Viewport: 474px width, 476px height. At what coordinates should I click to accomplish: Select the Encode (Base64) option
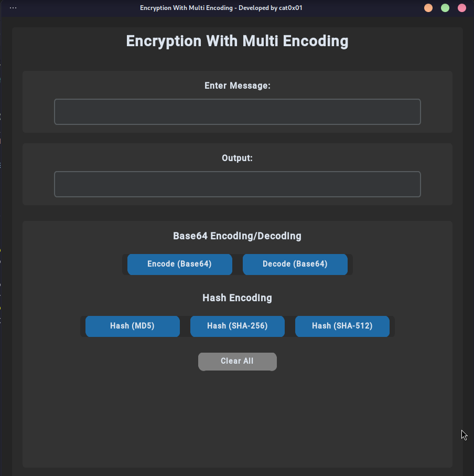(179, 264)
